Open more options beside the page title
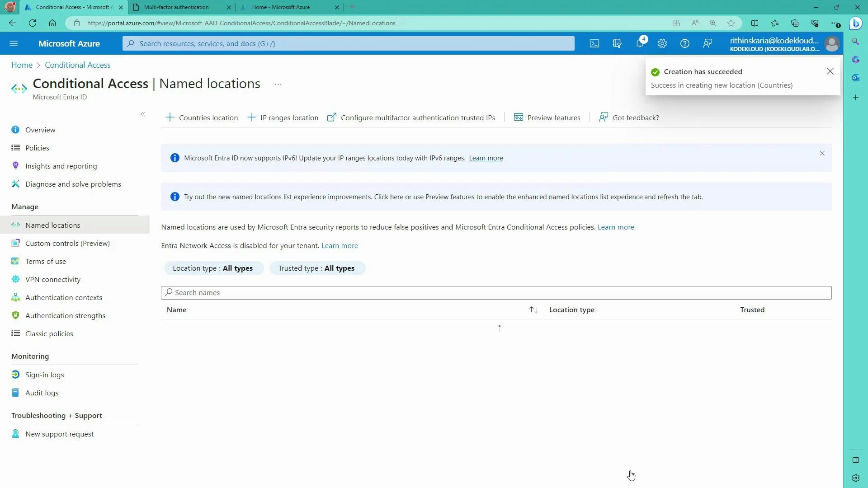868x488 pixels. (x=278, y=84)
